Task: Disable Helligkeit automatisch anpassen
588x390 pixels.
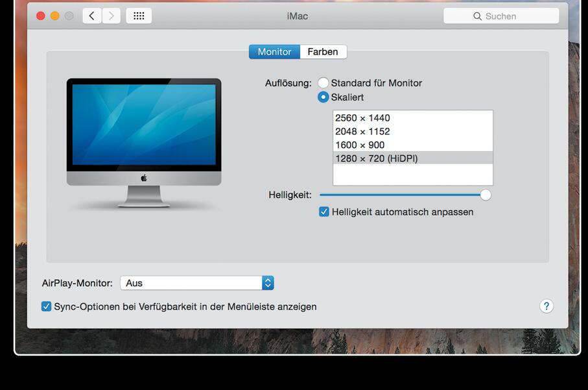Action: point(323,212)
